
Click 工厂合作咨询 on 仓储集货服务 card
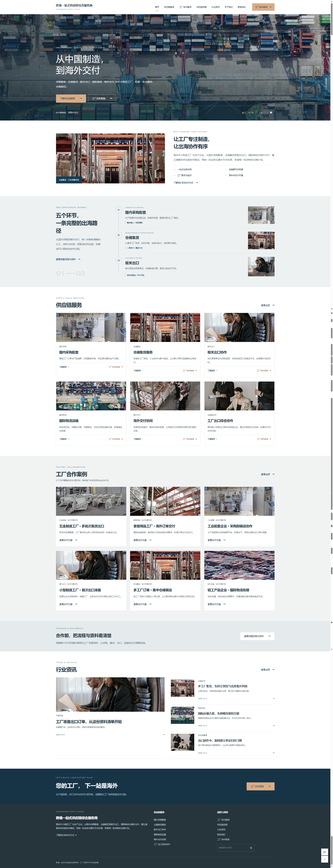[190, 370]
